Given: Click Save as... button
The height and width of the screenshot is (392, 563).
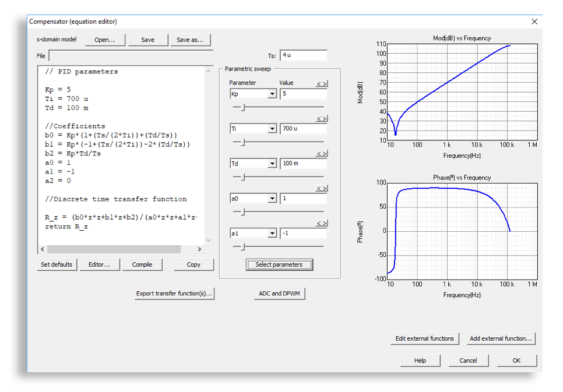Looking at the screenshot, I should pos(190,40).
